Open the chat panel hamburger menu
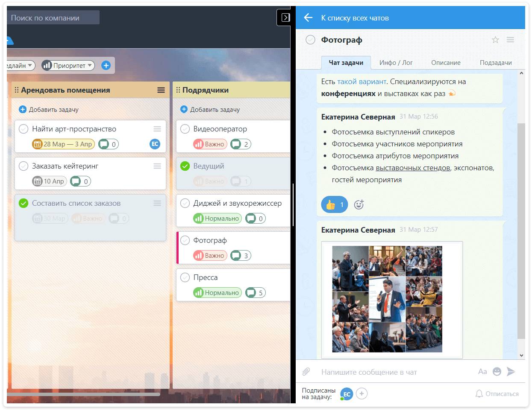 (x=510, y=40)
